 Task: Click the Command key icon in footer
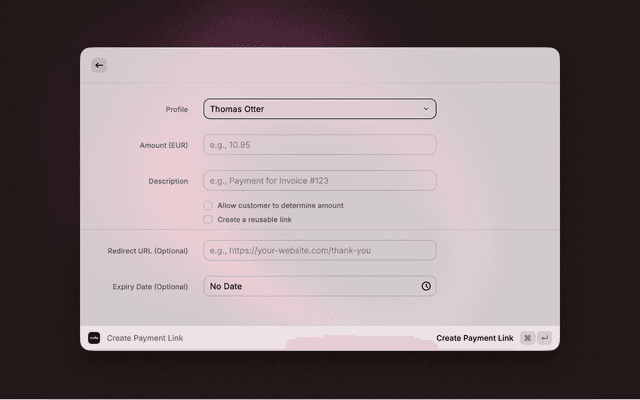(527, 338)
